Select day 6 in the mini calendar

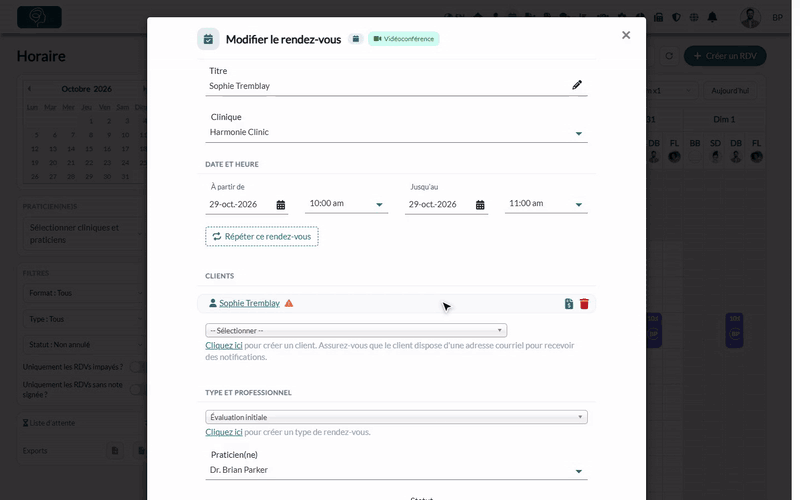coord(55,135)
